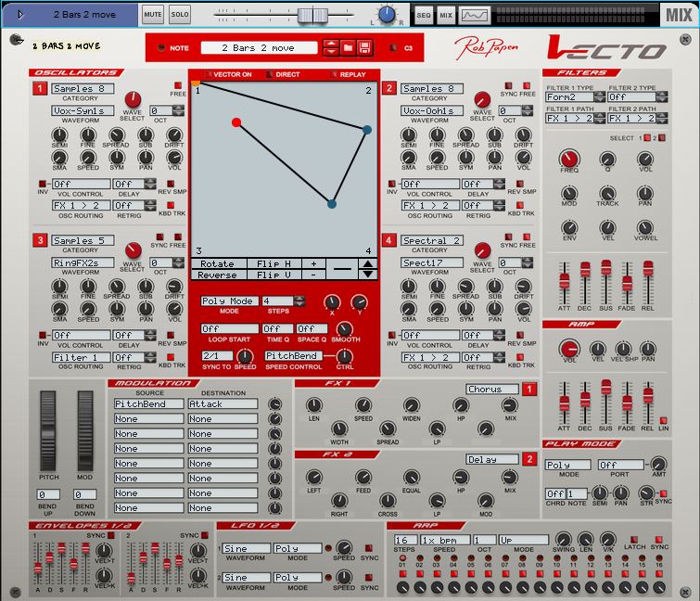
Task: Click the Rotate vector button
Action: point(218,264)
